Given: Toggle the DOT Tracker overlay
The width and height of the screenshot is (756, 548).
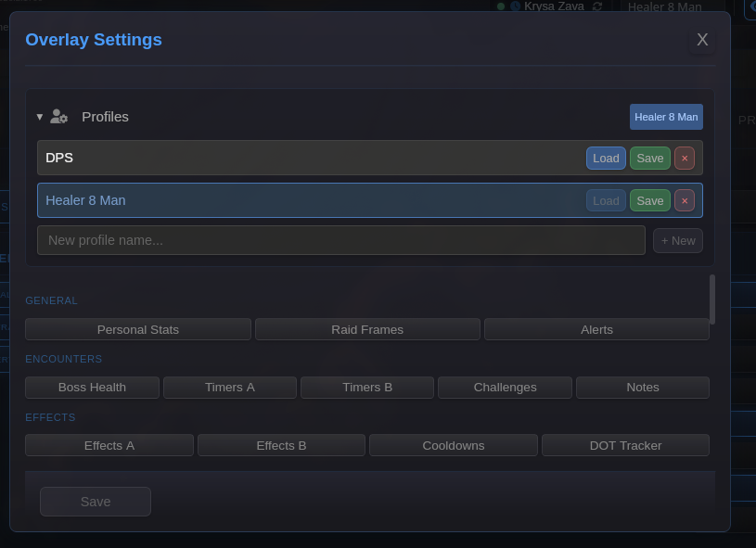Looking at the screenshot, I should coord(625,445).
